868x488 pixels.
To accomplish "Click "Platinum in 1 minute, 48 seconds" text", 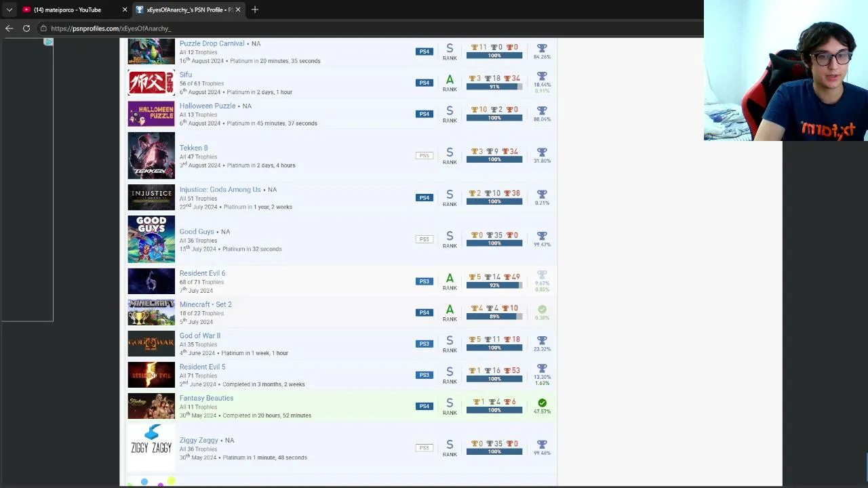I will [x=264, y=457].
